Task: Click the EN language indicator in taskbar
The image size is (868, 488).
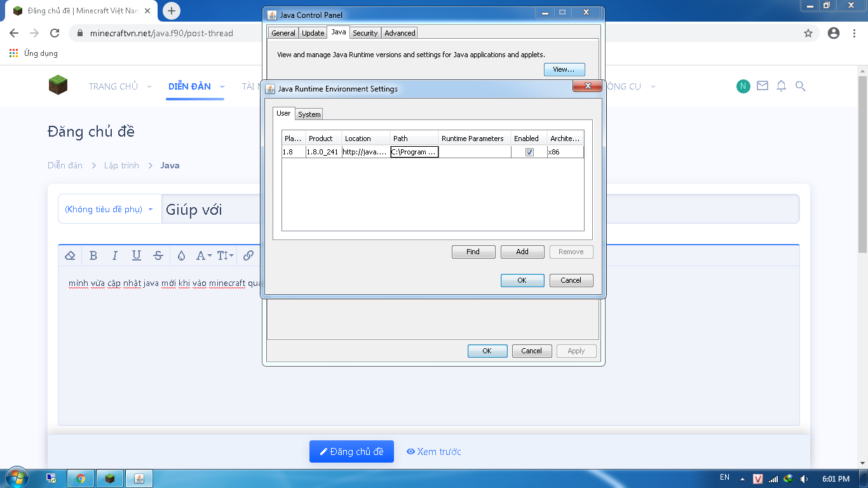Action: coord(724,477)
